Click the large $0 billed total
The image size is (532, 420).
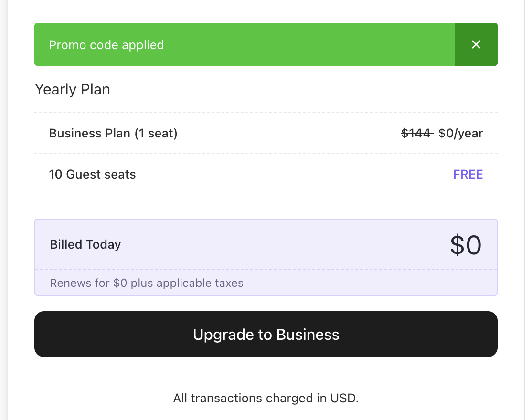pyautogui.click(x=466, y=245)
